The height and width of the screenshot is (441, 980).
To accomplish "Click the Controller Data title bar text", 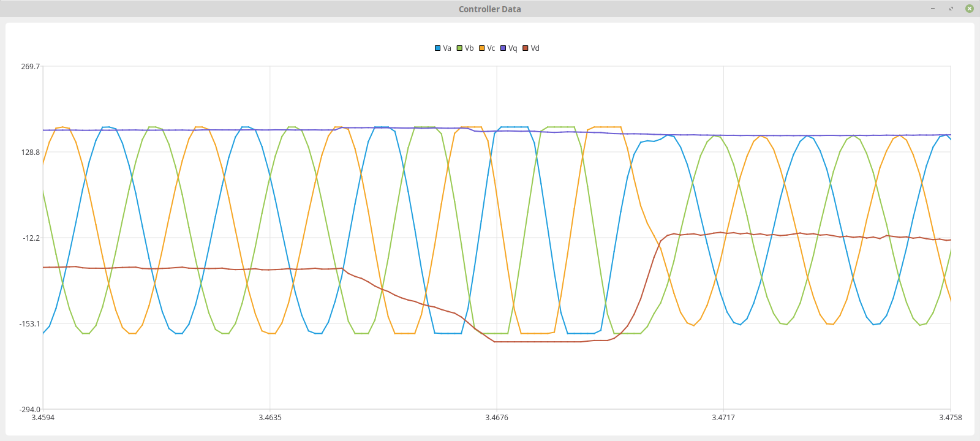I will [490, 9].
